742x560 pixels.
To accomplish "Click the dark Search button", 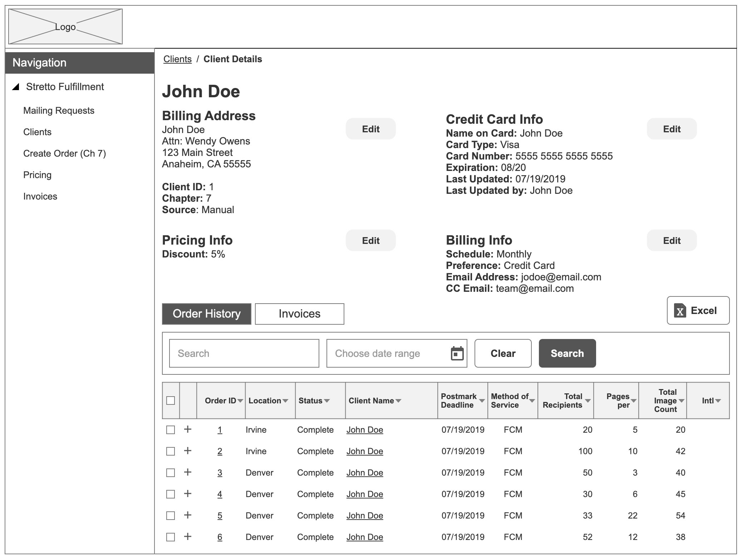I will click(567, 353).
